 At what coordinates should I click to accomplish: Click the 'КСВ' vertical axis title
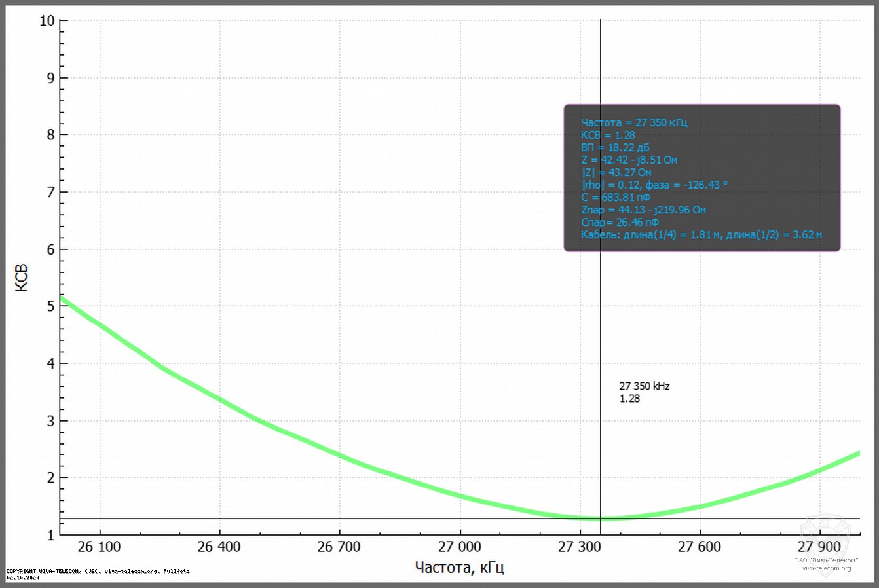click(22, 278)
